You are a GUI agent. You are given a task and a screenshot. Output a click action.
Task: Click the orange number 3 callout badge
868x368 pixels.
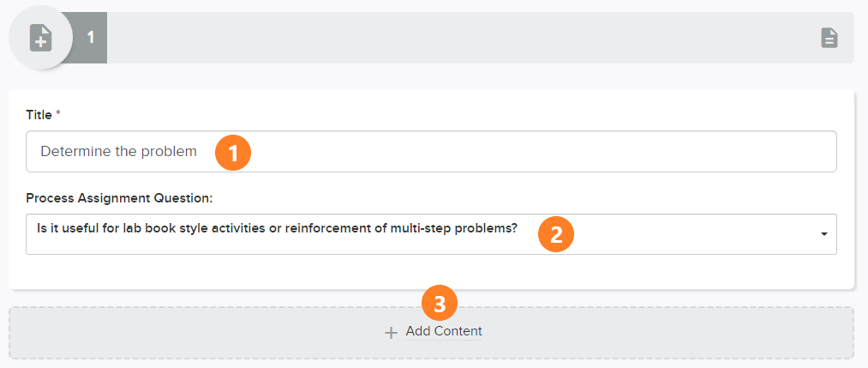tap(440, 304)
